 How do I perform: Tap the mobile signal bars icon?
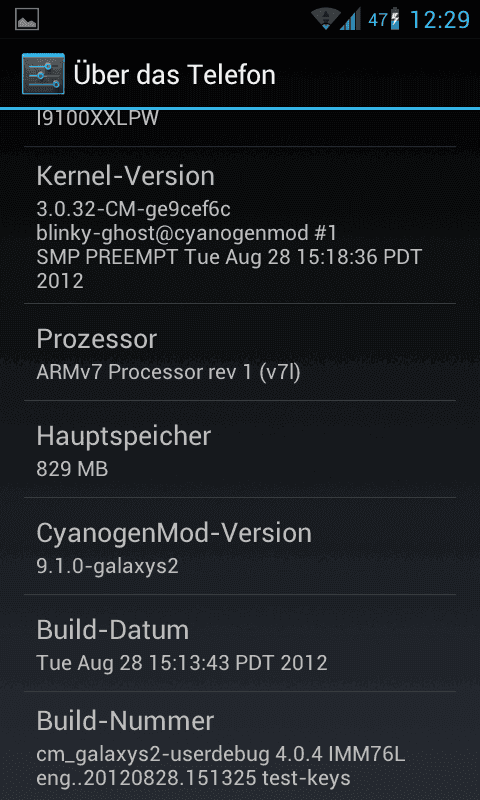(350, 19)
